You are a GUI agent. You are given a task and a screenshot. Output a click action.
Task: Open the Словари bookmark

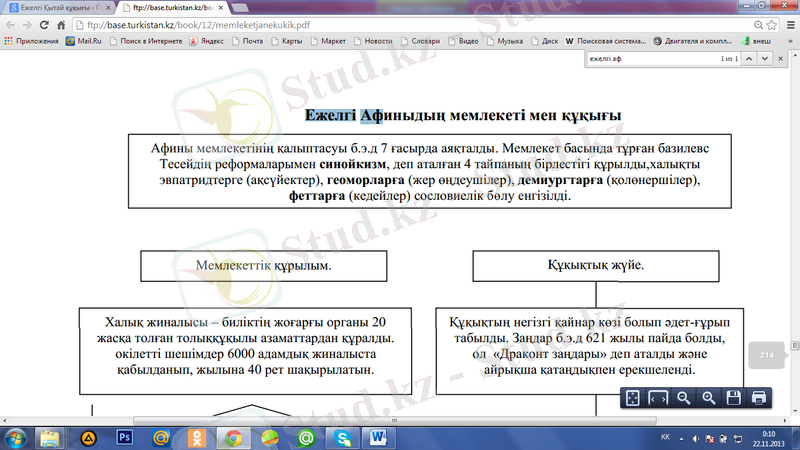point(420,41)
